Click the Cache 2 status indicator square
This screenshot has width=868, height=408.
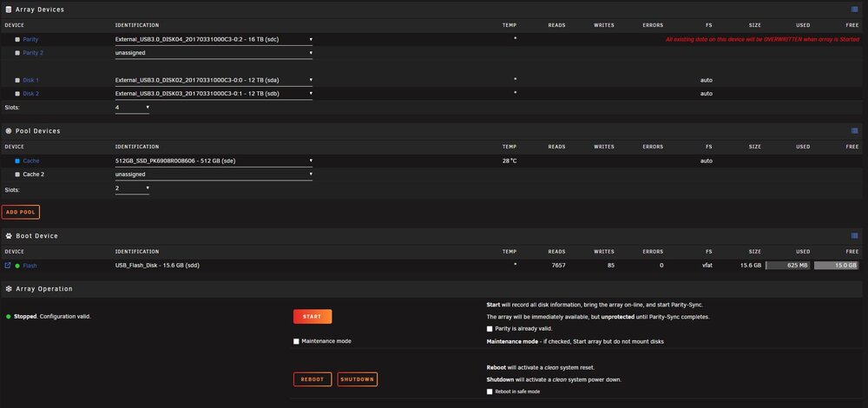(17, 174)
